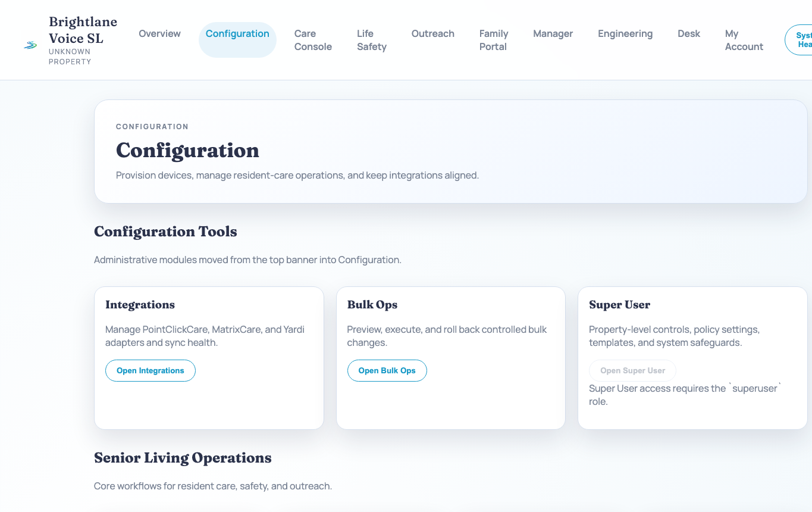Open the Family Portal tab

tap(494, 40)
